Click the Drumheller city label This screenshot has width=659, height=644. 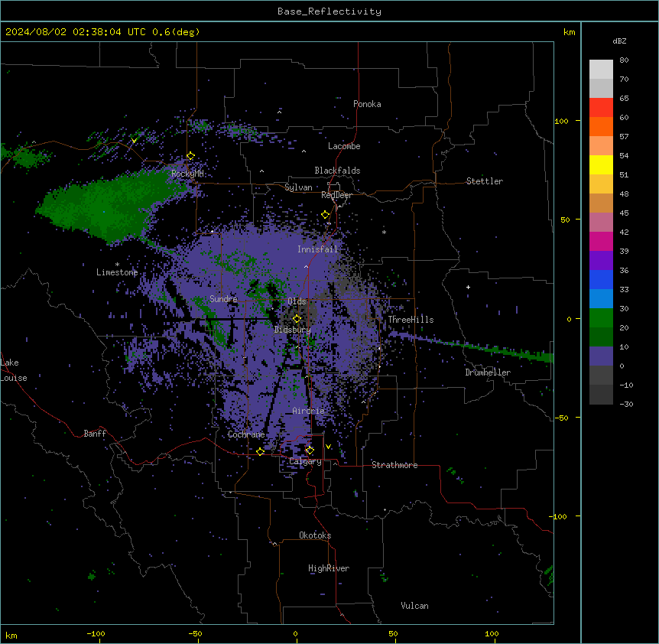point(488,372)
